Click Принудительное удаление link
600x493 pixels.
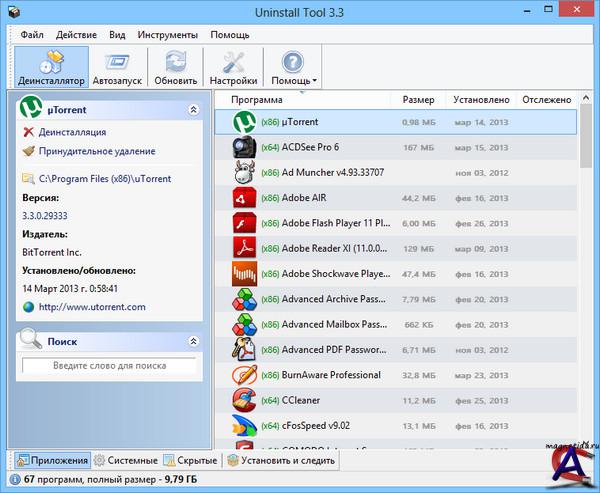pos(97,152)
